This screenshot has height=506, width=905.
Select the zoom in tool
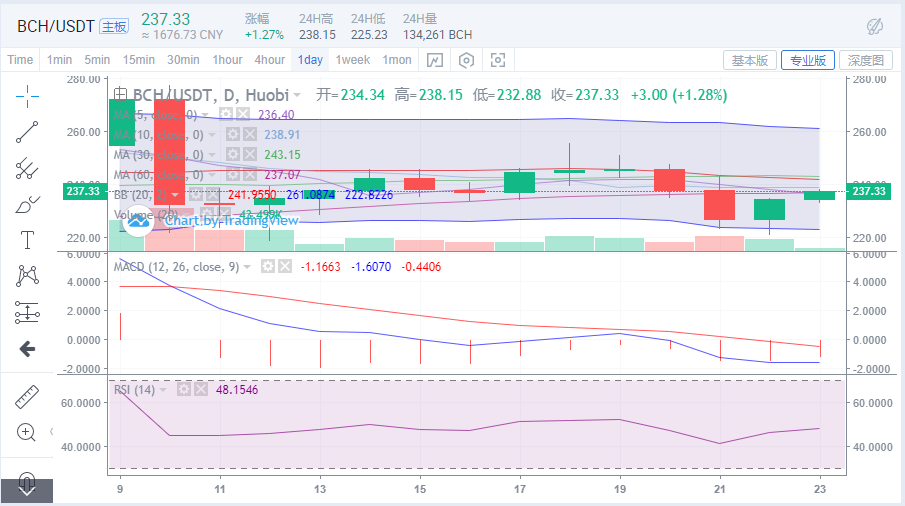(27, 432)
